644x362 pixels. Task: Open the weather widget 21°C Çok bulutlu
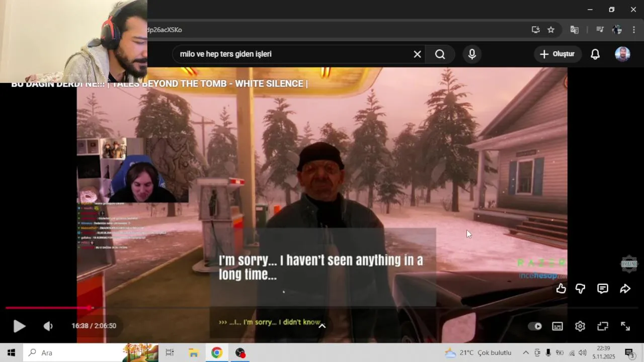478,352
